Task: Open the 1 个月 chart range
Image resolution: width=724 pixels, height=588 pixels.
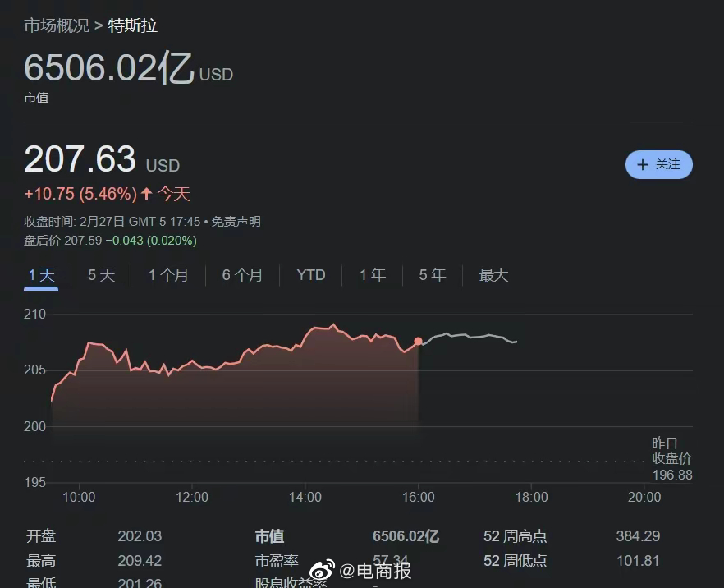Action: pos(168,275)
